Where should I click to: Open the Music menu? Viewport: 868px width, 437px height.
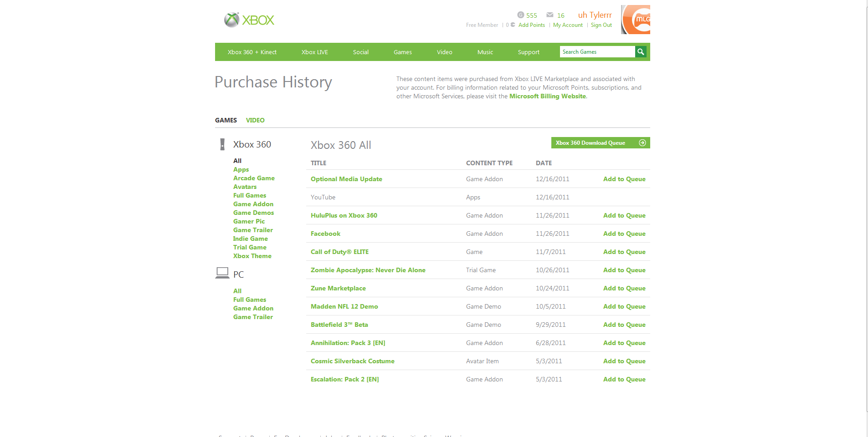[x=485, y=52]
